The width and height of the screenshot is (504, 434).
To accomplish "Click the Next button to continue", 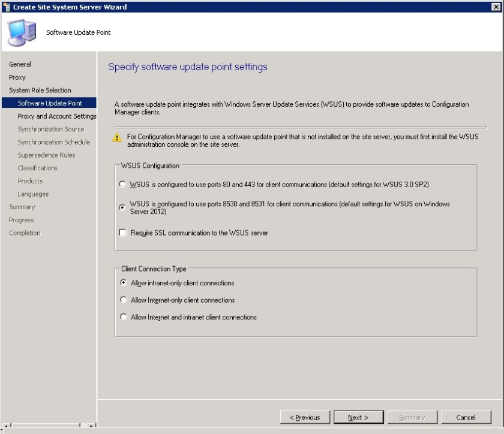I will (x=358, y=417).
